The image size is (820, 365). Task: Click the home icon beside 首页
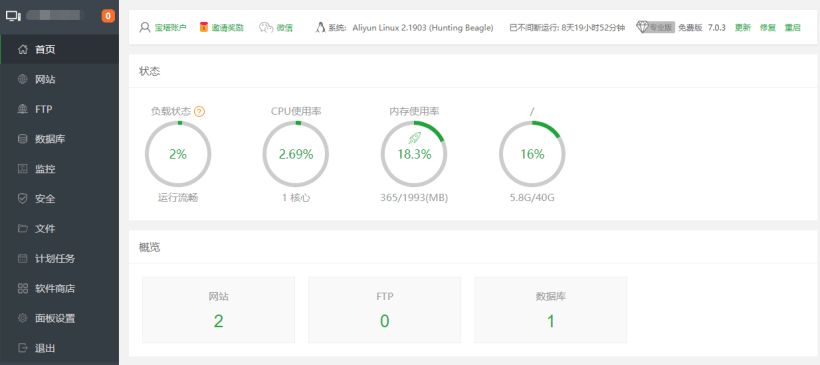pos(22,50)
